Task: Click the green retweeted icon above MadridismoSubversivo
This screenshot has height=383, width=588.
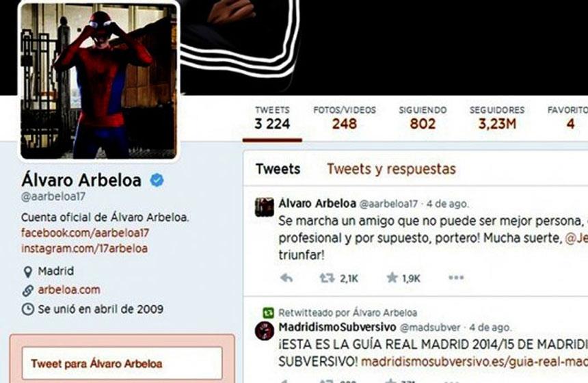Action: [268, 313]
